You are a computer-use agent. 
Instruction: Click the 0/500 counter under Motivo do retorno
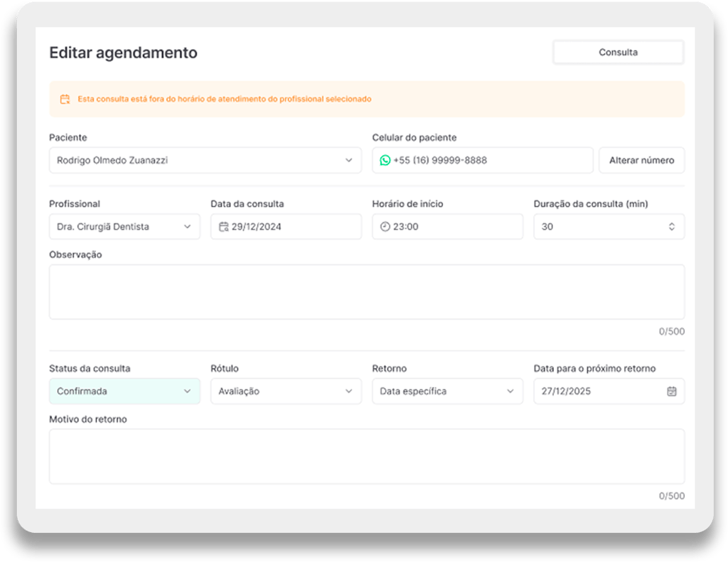pos(671,496)
